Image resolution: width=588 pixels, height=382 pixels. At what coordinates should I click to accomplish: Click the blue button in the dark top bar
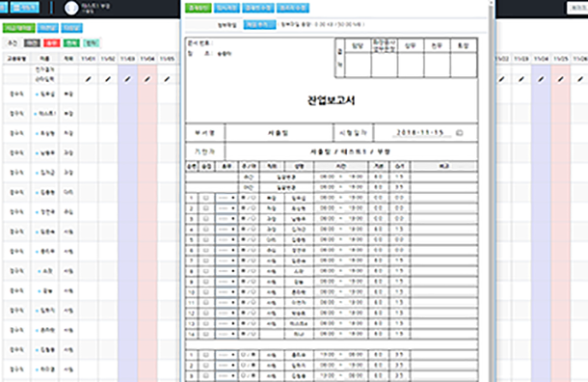24,7
